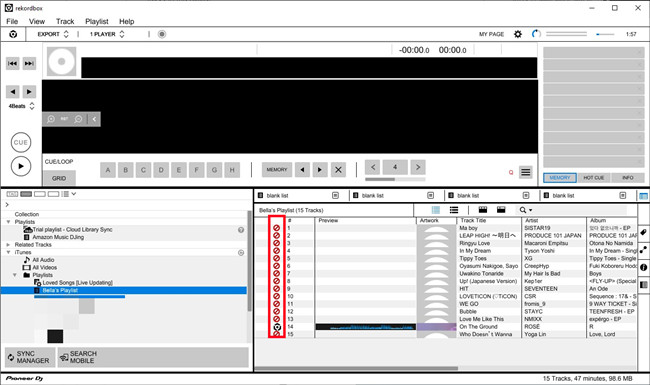Hit the round CUE button
This screenshot has width=650, height=385.
click(x=21, y=143)
